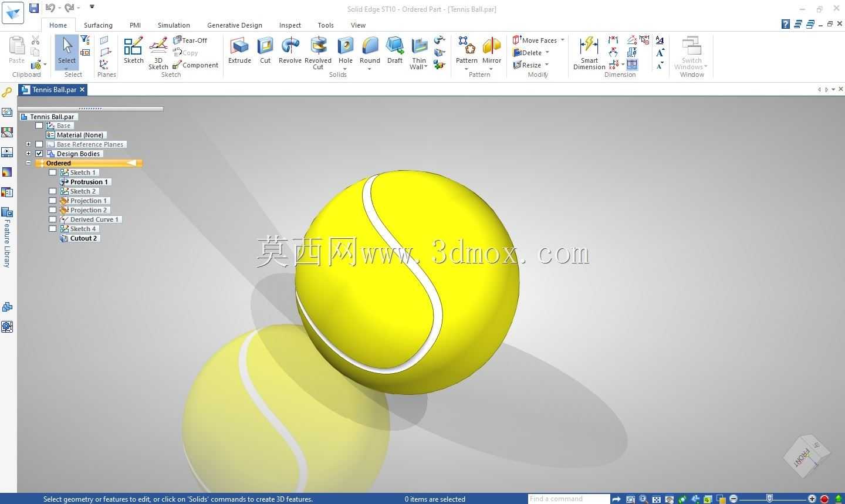
Task: Choose the Cut solid command
Action: coord(265,50)
